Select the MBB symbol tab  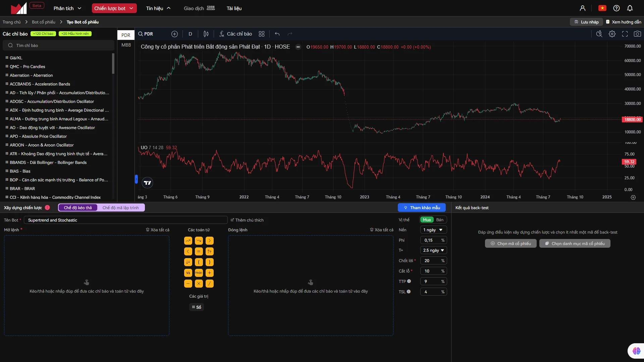[x=126, y=45]
